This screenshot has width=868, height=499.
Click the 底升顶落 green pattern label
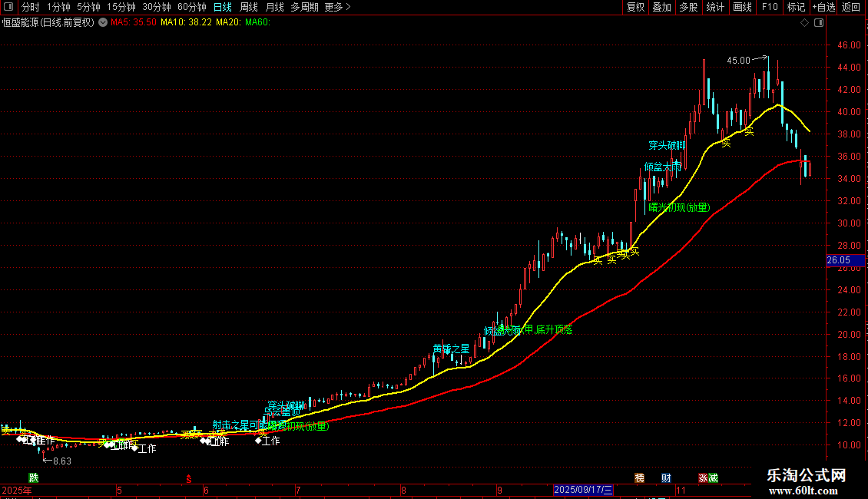(554, 329)
